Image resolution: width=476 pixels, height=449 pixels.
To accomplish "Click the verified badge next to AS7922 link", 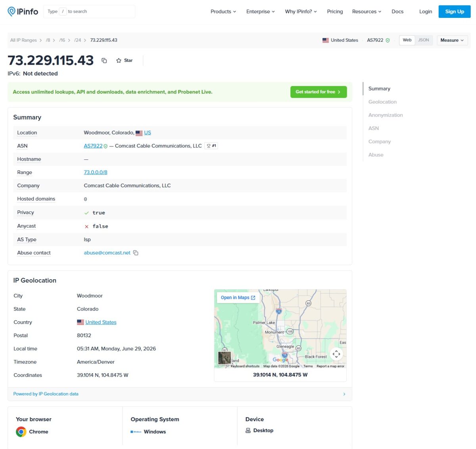I will (106, 146).
